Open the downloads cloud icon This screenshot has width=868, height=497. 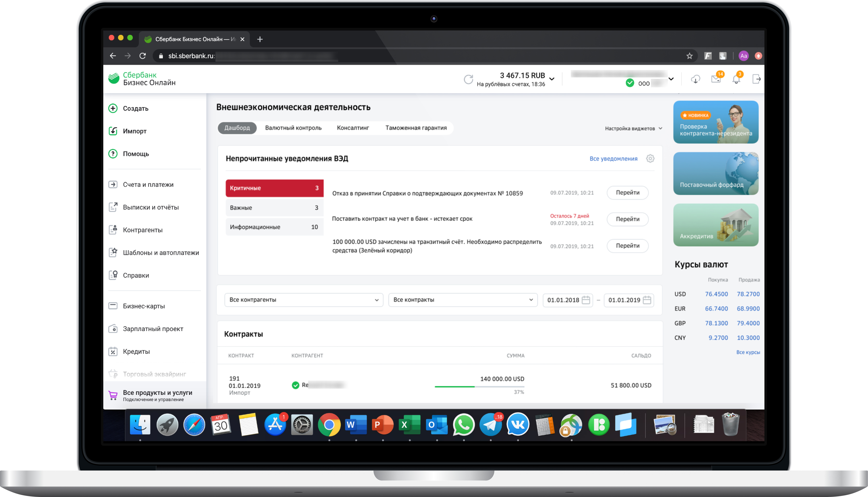click(x=695, y=79)
